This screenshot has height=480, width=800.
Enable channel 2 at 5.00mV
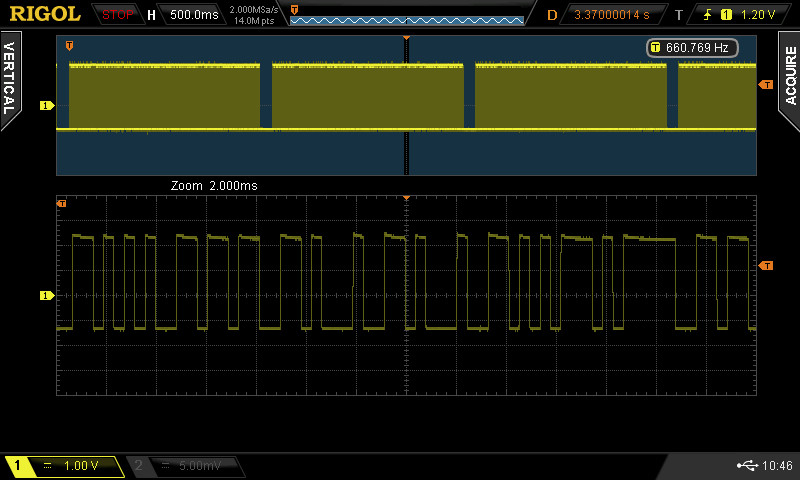click(x=185, y=466)
